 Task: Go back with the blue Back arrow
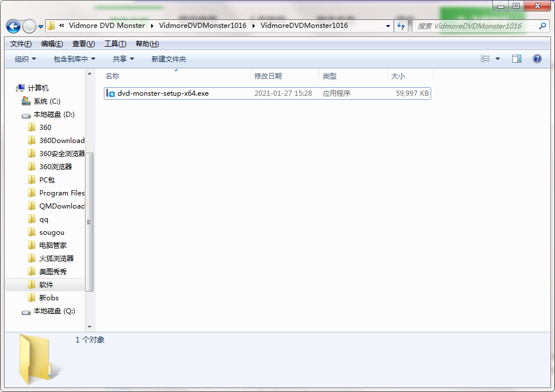(14, 26)
